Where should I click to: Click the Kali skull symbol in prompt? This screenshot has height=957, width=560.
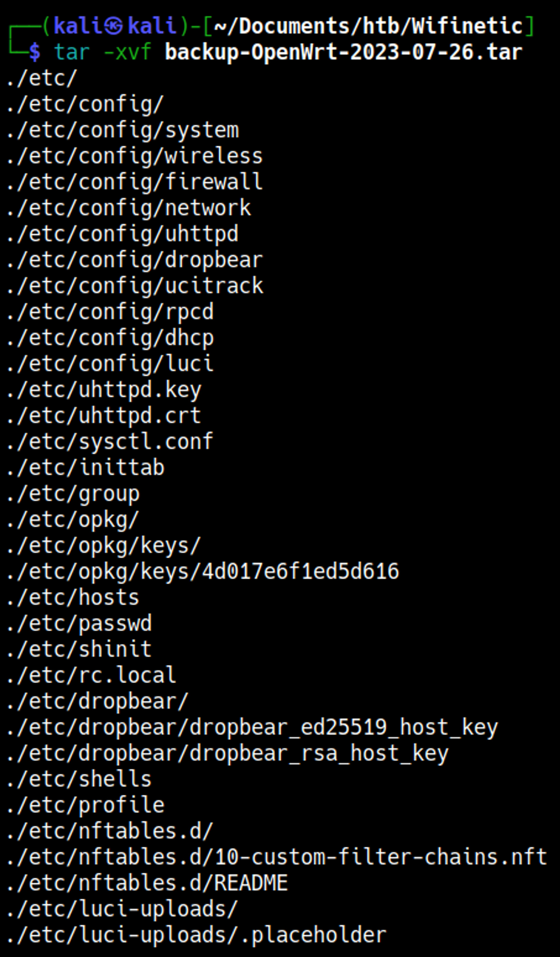point(113,26)
